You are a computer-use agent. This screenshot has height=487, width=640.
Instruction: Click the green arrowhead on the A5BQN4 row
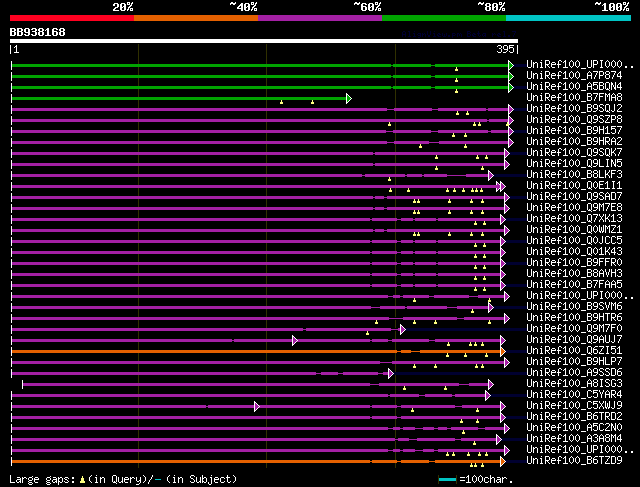coord(511,87)
